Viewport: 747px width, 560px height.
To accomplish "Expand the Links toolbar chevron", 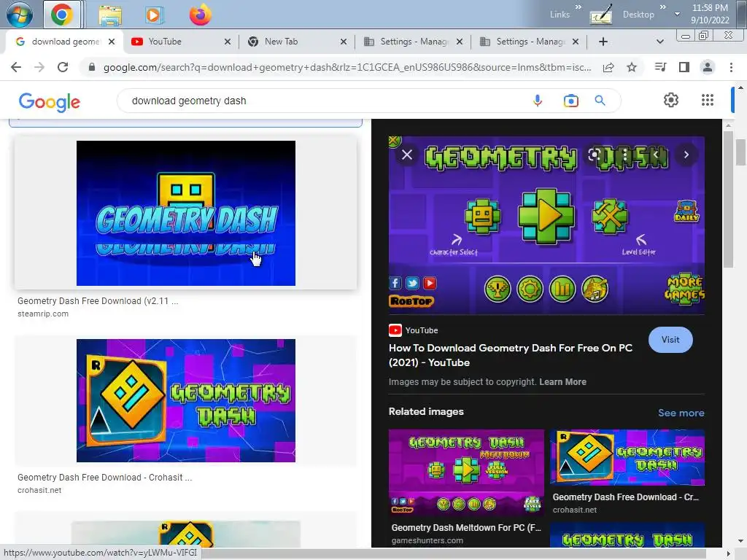I will pyautogui.click(x=578, y=7).
